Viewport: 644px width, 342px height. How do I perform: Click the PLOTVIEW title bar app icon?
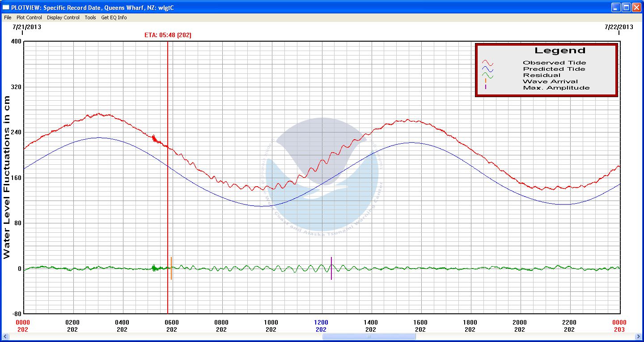[x=6, y=7]
